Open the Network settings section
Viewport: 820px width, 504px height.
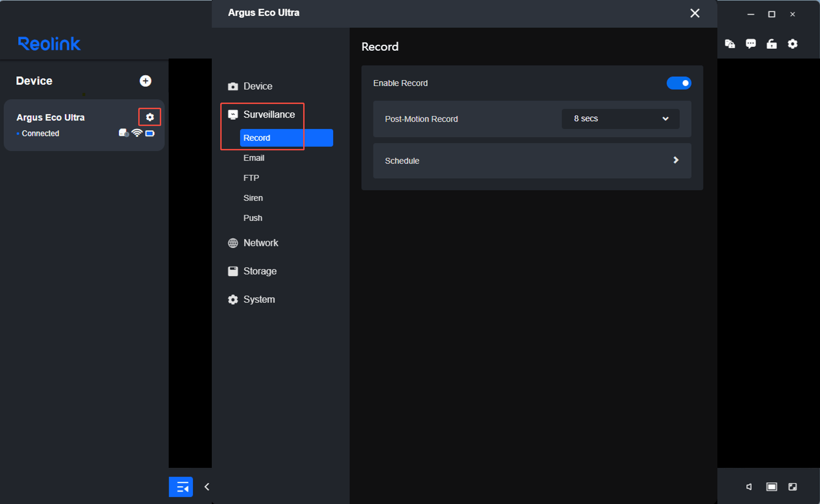tap(261, 243)
